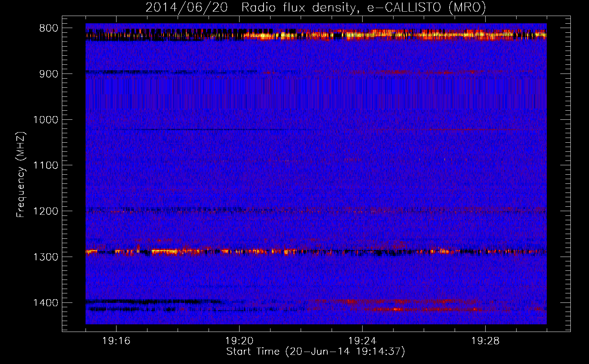589x364 pixels.
Task: Click the 19:20 time tick label
Action: coord(239,341)
